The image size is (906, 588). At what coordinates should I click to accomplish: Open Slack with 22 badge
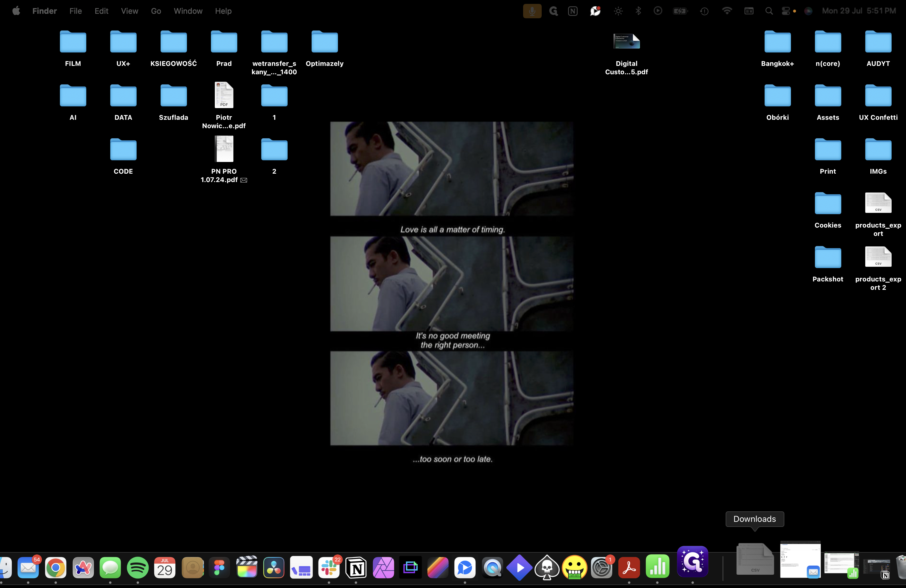[329, 567]
